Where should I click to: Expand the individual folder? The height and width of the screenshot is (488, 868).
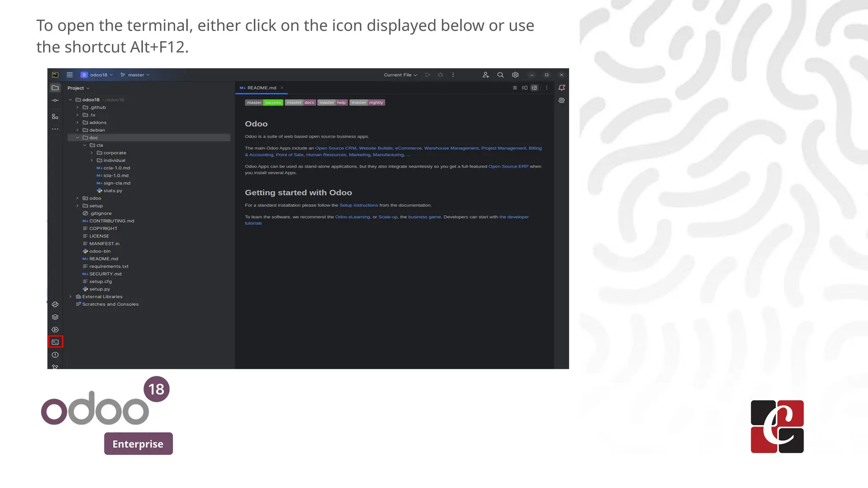[92, 161]
